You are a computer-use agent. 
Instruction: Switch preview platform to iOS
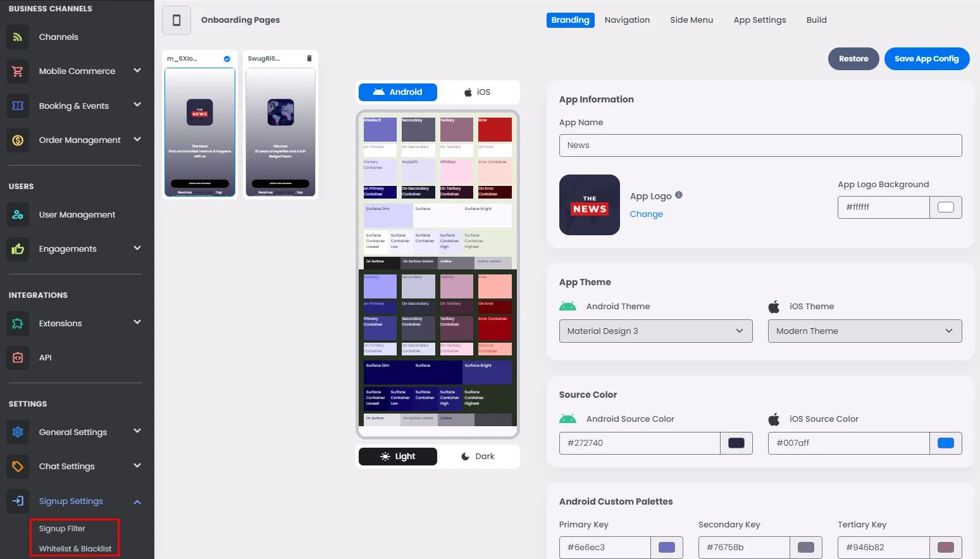(478, 92)
